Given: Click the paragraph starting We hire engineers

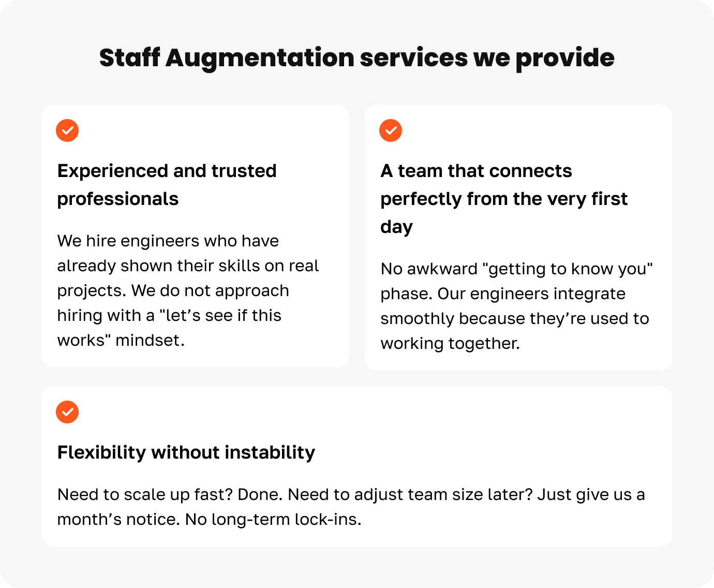Looking at the screenshot, I should 188,290.
